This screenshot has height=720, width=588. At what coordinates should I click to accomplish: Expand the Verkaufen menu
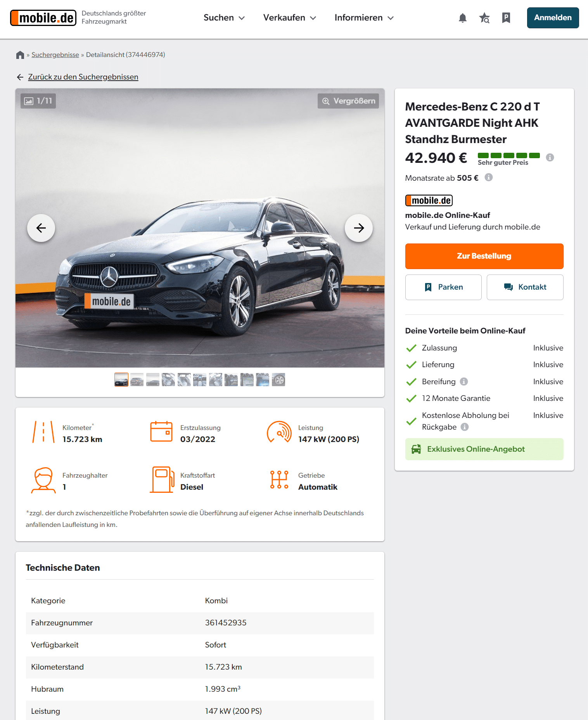pyautogui.click(x=290, y=18)
